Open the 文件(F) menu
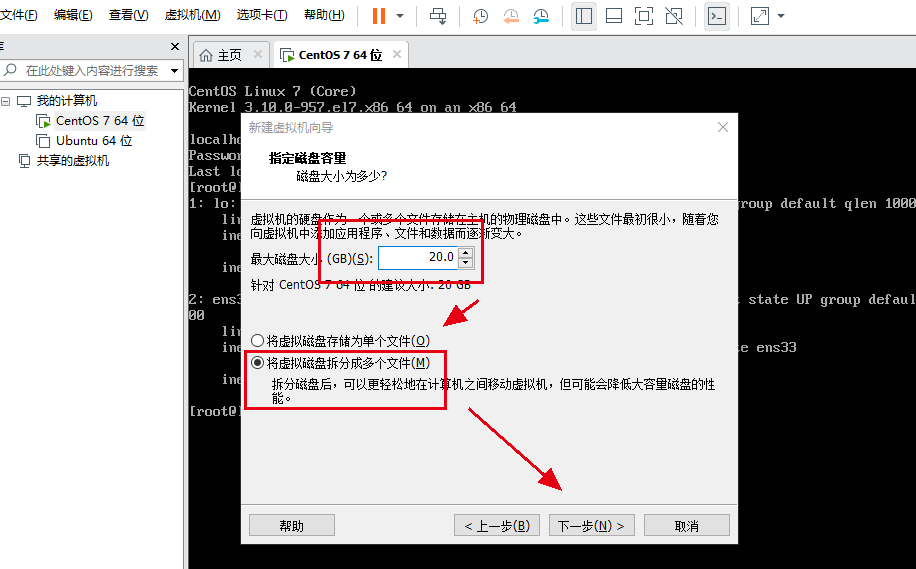 point(19,15)
